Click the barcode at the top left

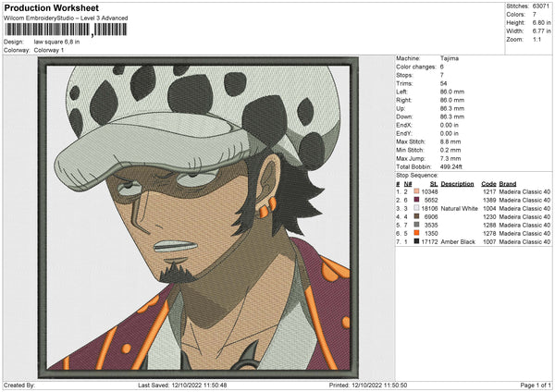point(66,30)
